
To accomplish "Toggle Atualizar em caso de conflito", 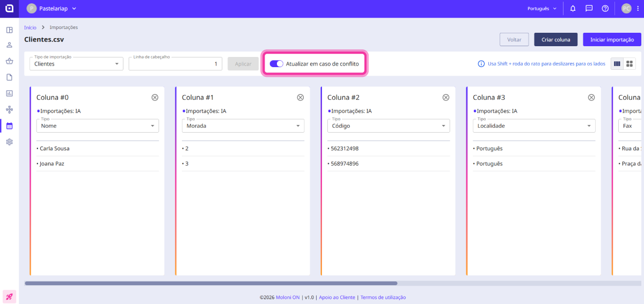I will [276, 63].
